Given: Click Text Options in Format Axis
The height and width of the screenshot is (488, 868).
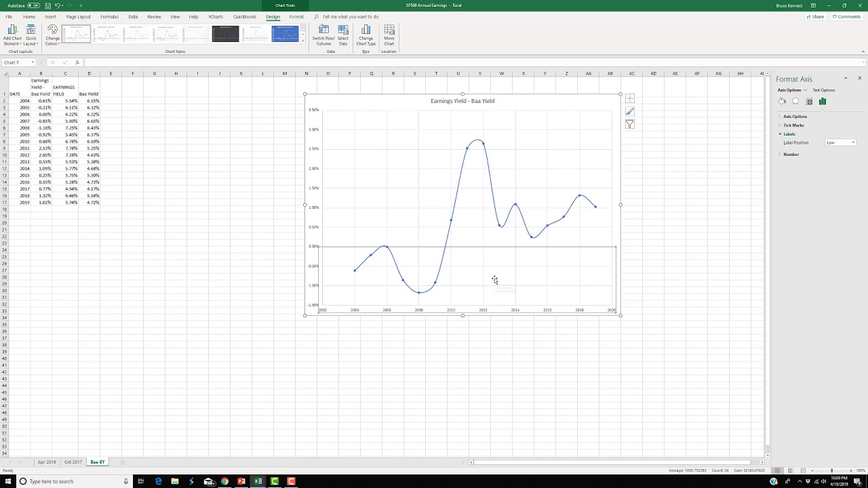Looking at the screenshot, I should 824,90.
